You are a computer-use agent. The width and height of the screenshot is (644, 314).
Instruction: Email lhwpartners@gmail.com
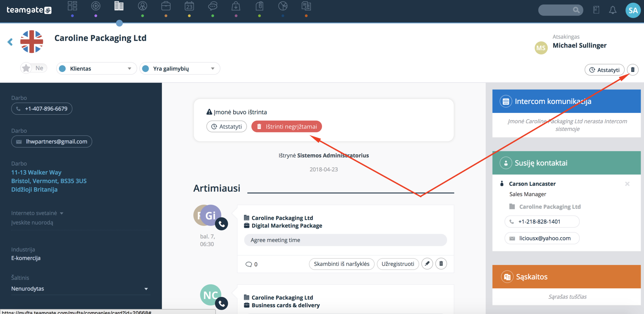pos(52,141)
